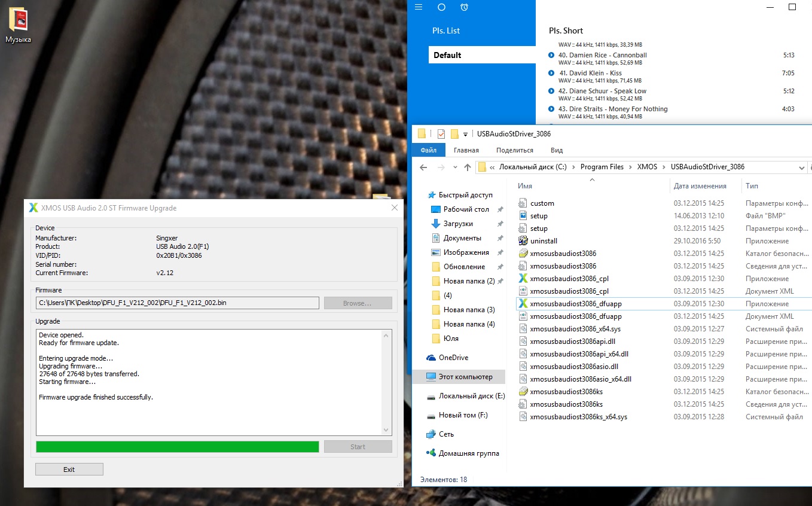This screenshot has width=812, height=506.
Task: Open the hamburger menu in the music player
Action: [x=419, y=7]
